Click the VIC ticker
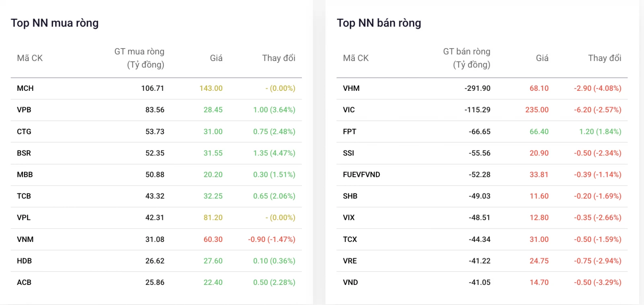This screenshot has width=644, height=305. [349, 110]
